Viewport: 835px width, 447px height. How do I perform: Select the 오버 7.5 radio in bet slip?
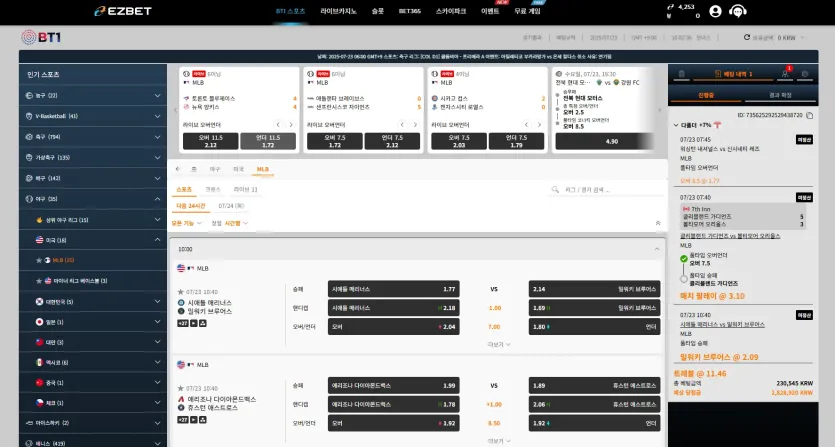[684, 259]
